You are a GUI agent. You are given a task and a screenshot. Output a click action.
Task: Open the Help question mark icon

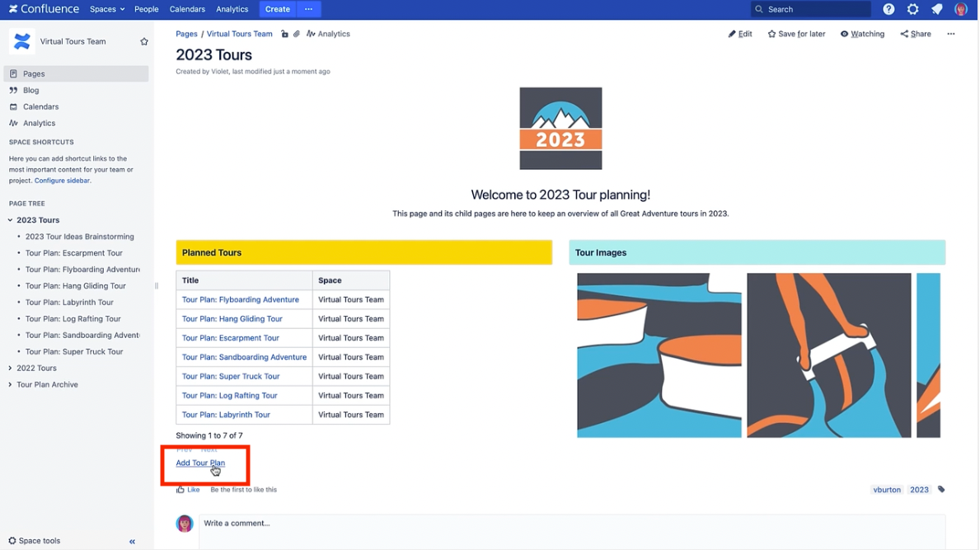(889, 9)
